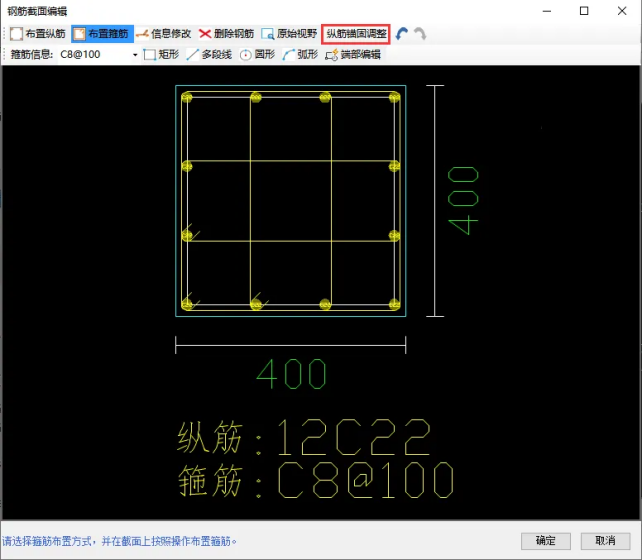Confirm with the 确定 button
Viewport: 642px width, 560px height.
(546, 540)
